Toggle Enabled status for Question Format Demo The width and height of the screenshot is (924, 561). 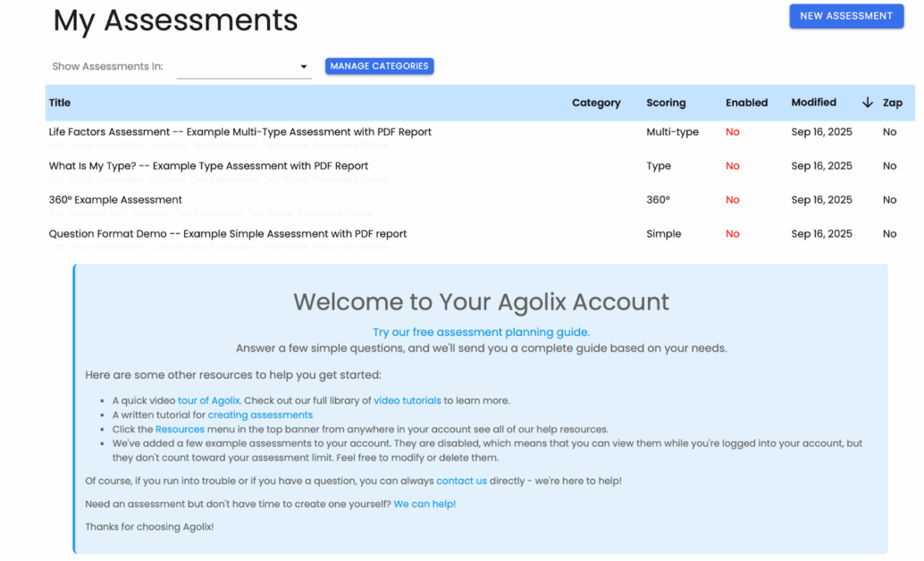733,234
